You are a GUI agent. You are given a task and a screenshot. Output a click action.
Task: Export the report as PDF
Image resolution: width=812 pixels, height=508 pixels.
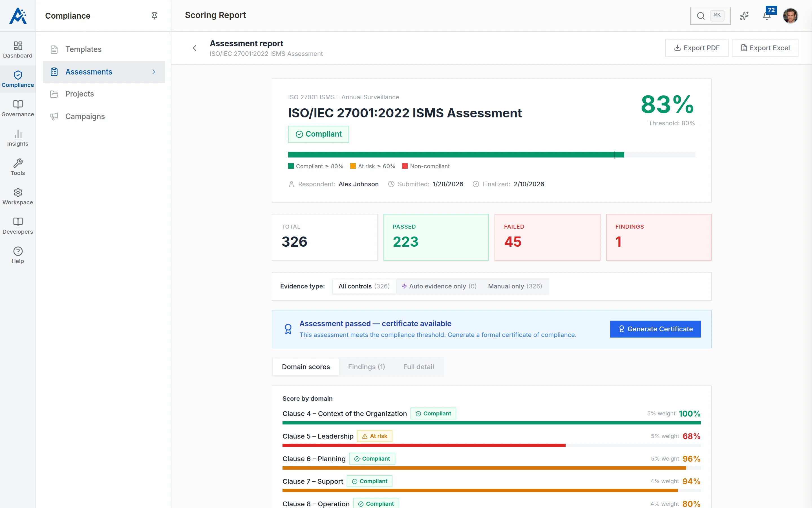click(x=697, y=48)
